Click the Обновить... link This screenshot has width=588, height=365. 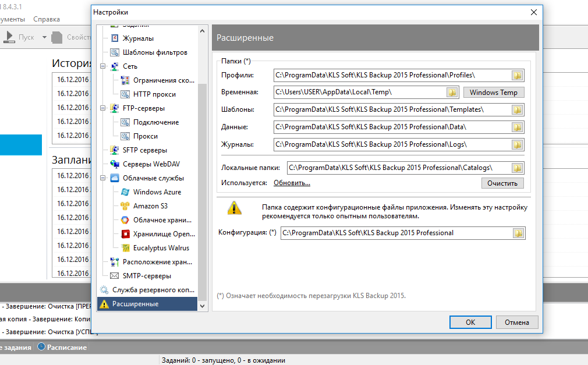292,183
